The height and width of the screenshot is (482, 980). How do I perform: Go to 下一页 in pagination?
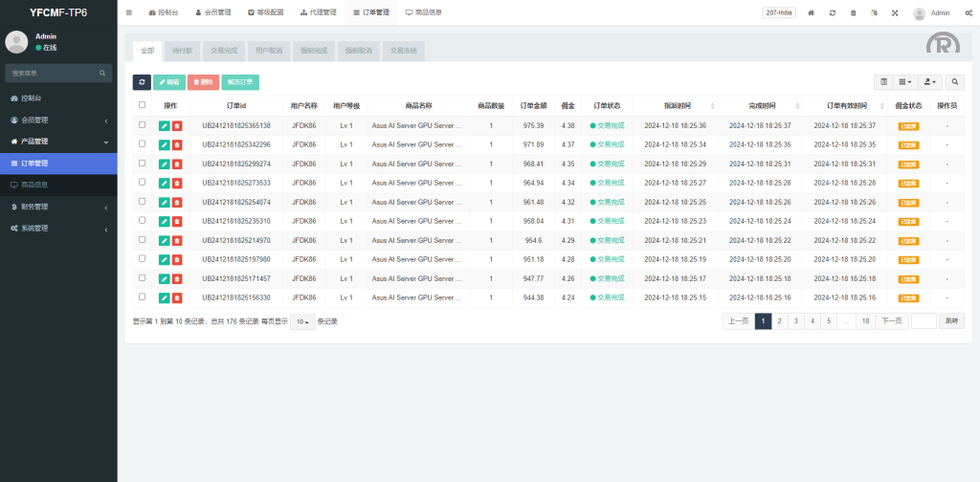(x=892, y=321)
